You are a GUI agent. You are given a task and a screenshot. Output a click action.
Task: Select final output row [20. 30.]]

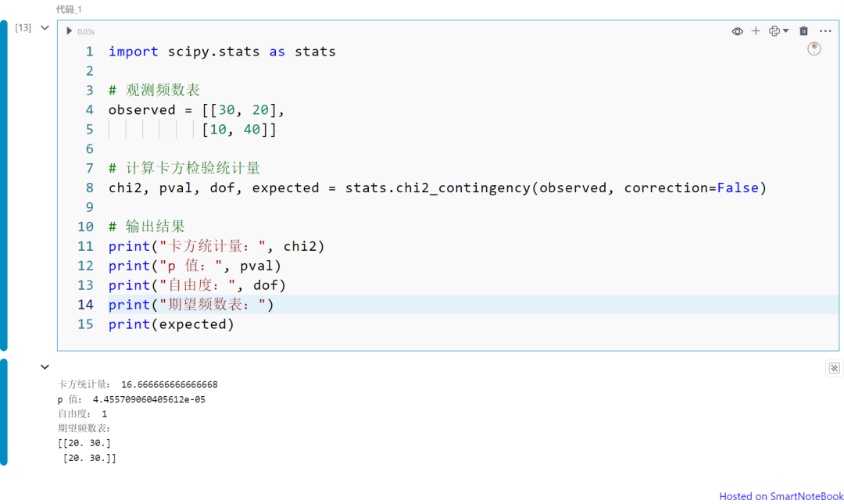[89, 458]
